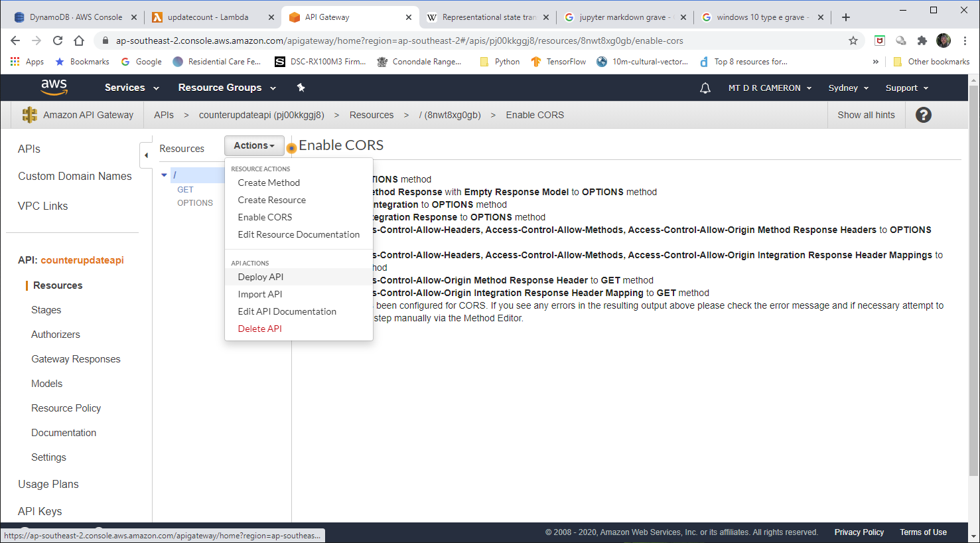980x543 pixels.
Task: Switch to jupyter markdown grave tab
Action: coord(625,17)
